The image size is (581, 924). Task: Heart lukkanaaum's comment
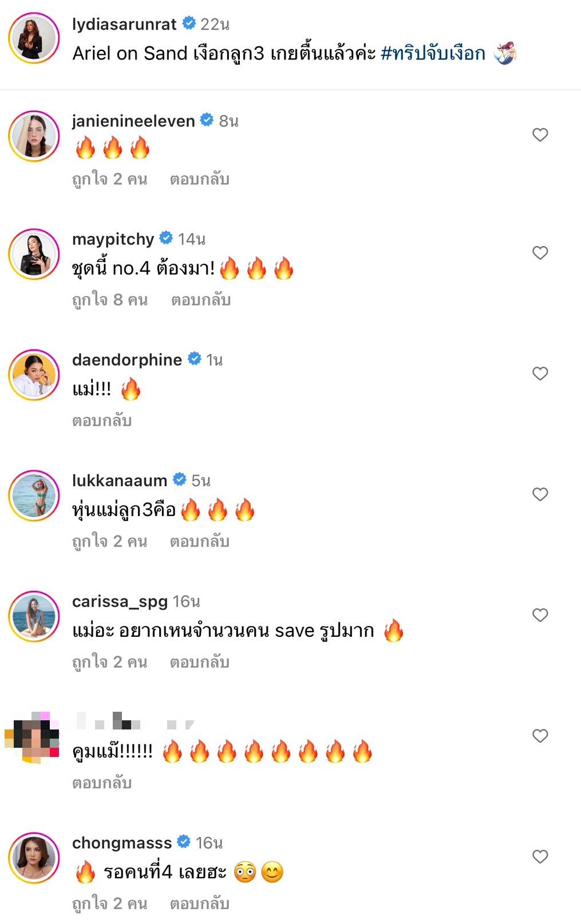coord(540,494)
